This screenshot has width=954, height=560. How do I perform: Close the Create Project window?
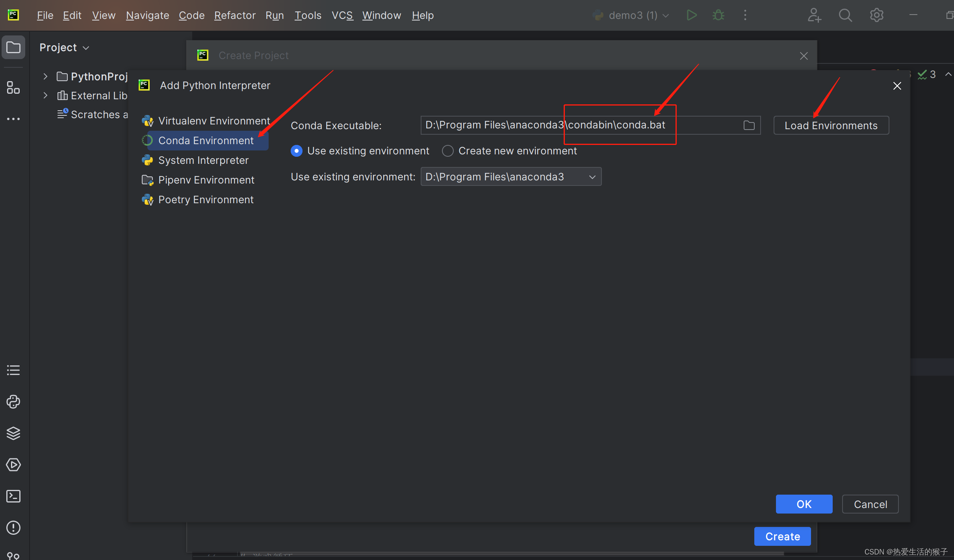coord(804,56)
